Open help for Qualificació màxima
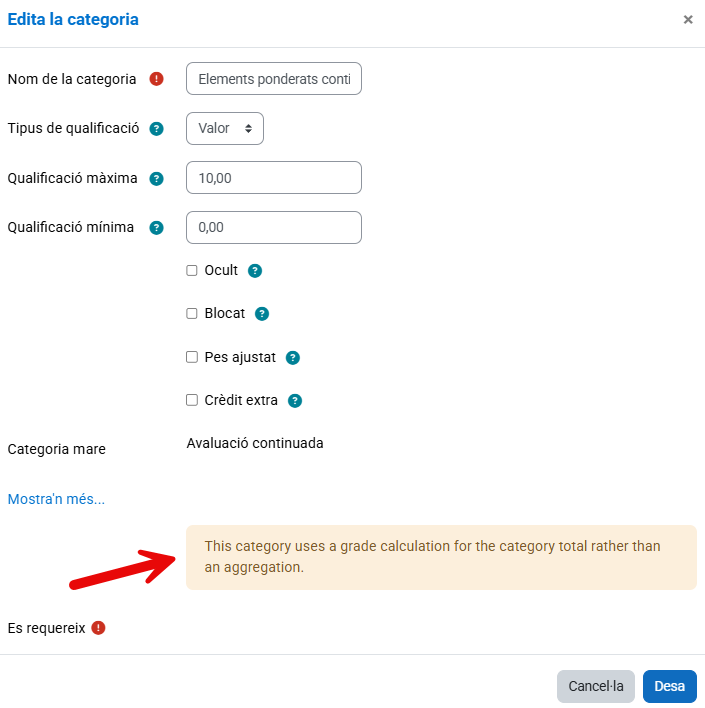Viewport: 705px width, 708px height. click(156, 179)
